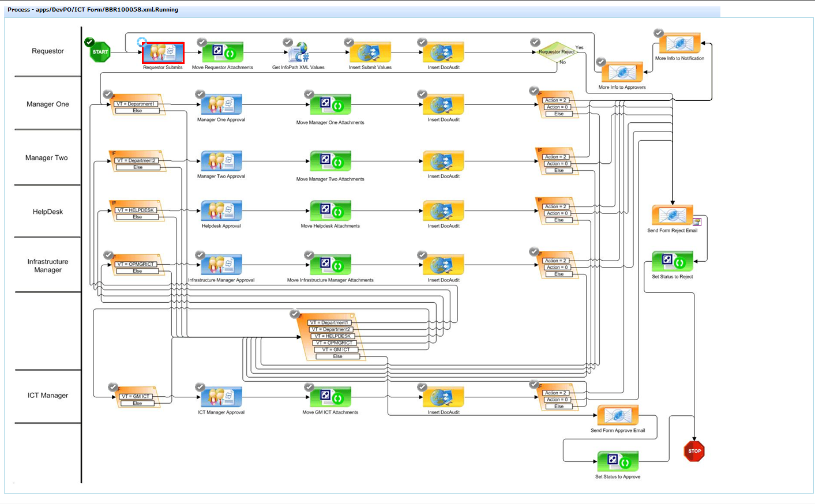Click the red STOP node
Screen dimensions: 815x504
pos(694,451)
